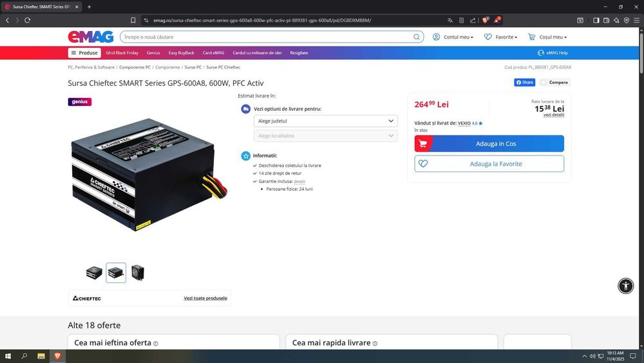Screen dimensions: 644x363
Task: Open the Leo AI sparkle icon
Action: 616,20
